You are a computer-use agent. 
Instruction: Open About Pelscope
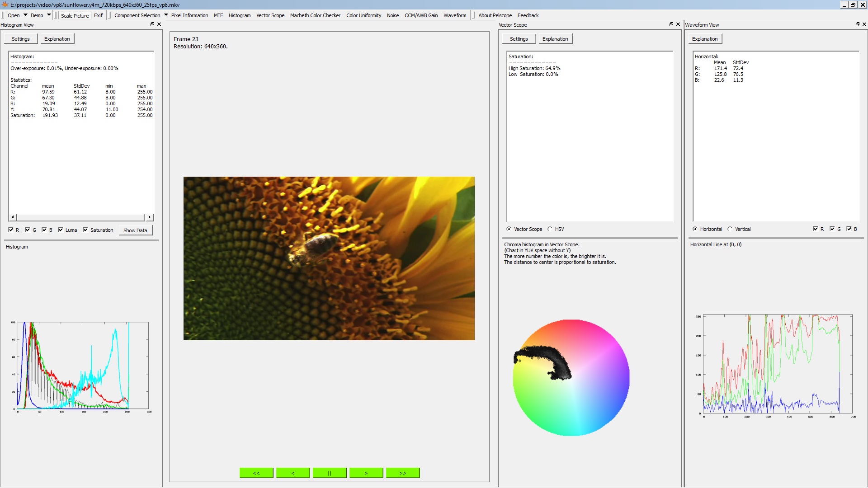coord(495,15)
